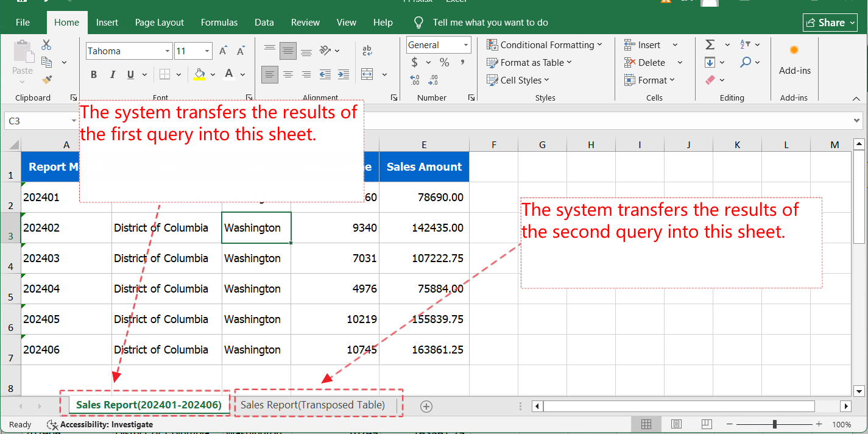Apply the Comma Style format
This screenshot has height=434, width=868.
point(462,62)
